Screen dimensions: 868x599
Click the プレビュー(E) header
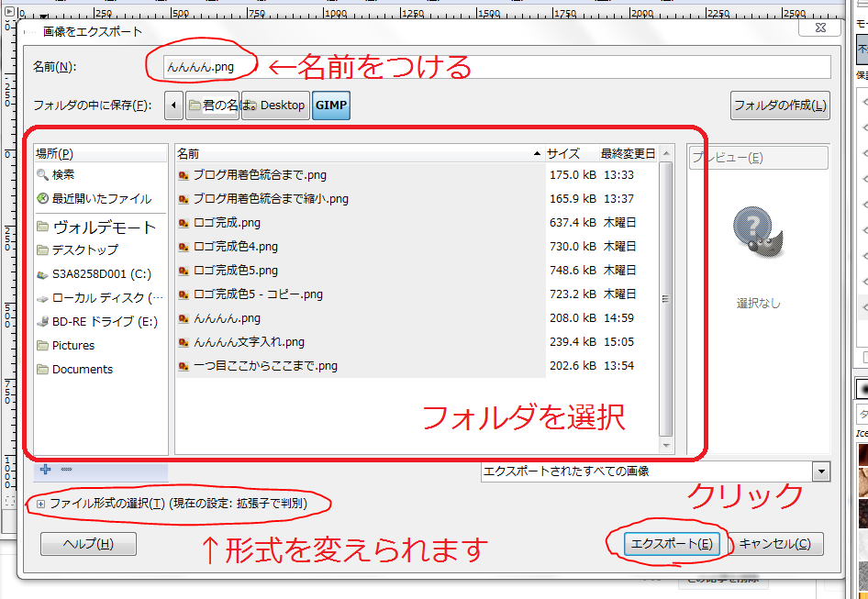coord(759,158)
